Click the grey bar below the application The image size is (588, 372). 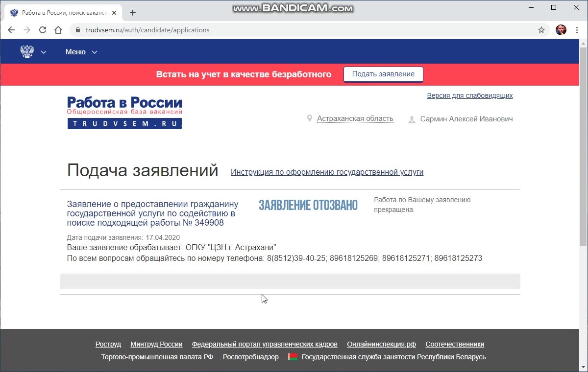290,281
